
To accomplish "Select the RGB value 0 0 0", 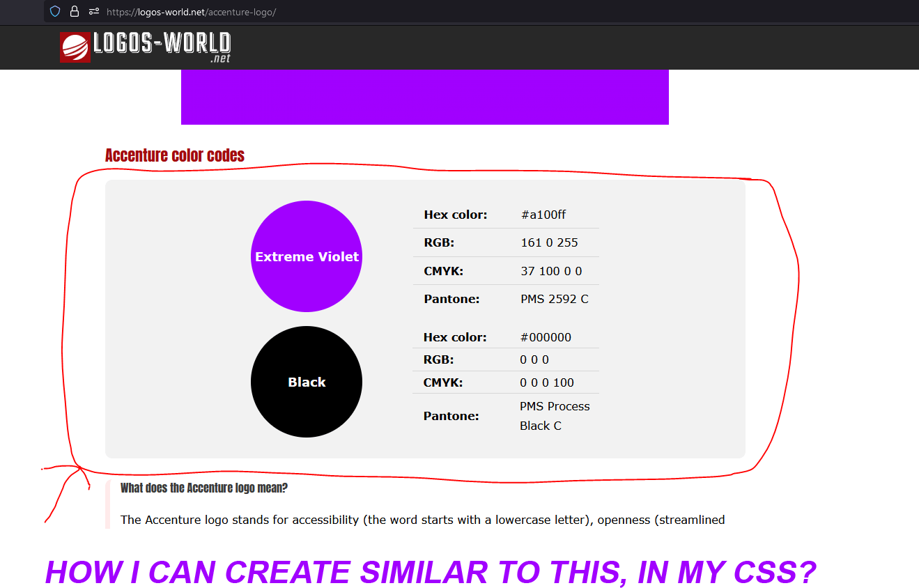I will pyautogui.click(x=534, y=359).
